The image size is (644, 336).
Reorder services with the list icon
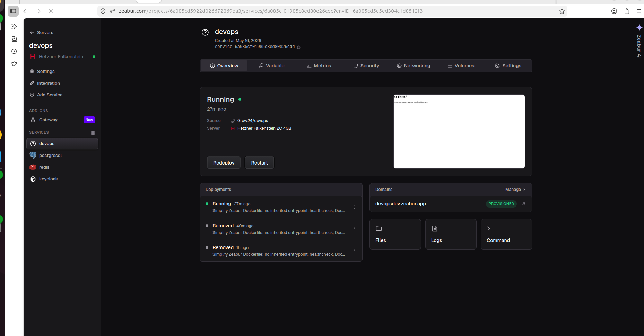[93, 133]
